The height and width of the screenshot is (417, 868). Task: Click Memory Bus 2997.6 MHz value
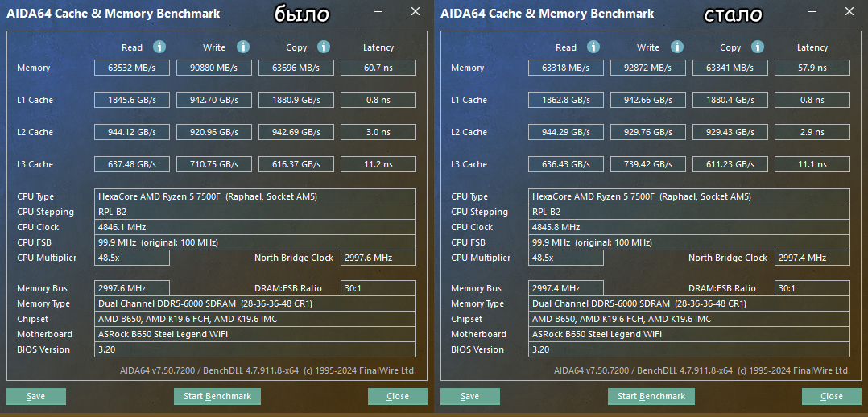pyautogui.click(x=132, y=288)
